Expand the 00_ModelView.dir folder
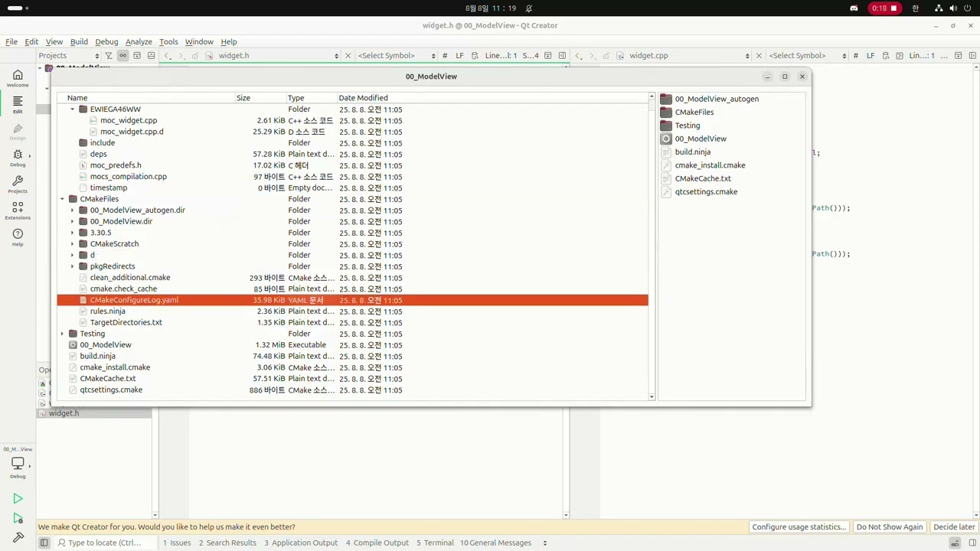This screenshot has width=980, height=551. coord(73,221)
